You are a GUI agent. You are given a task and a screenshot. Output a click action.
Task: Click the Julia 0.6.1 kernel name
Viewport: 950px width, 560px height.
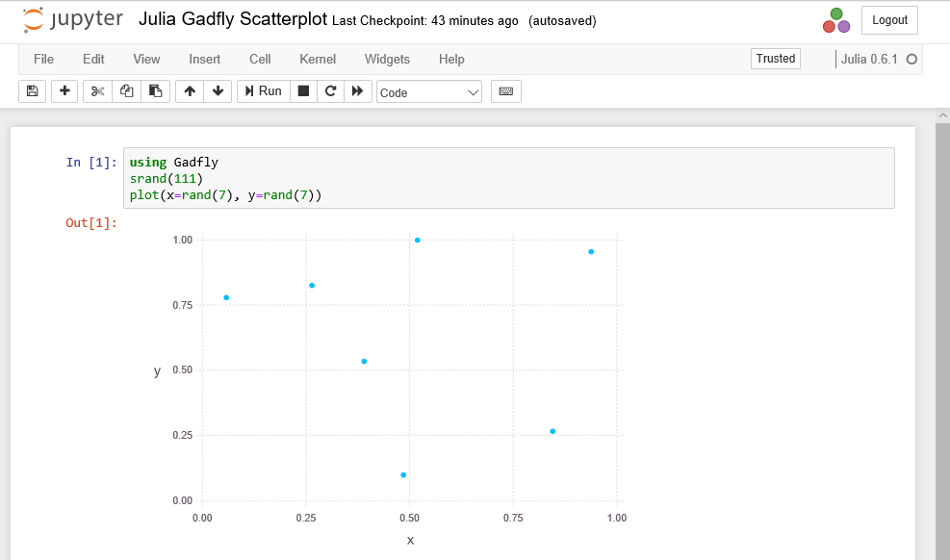(869, 60)
